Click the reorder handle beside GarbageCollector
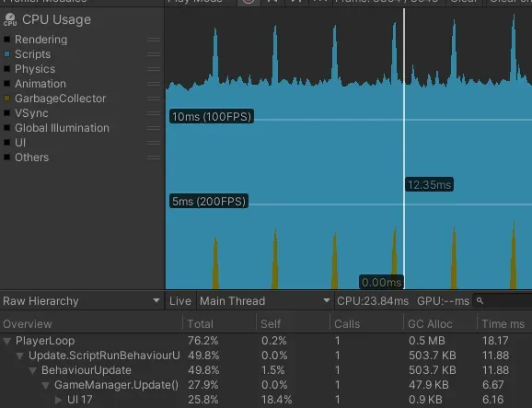The height and width of the screenshot is (408, 532). click(x=154, y=99)
